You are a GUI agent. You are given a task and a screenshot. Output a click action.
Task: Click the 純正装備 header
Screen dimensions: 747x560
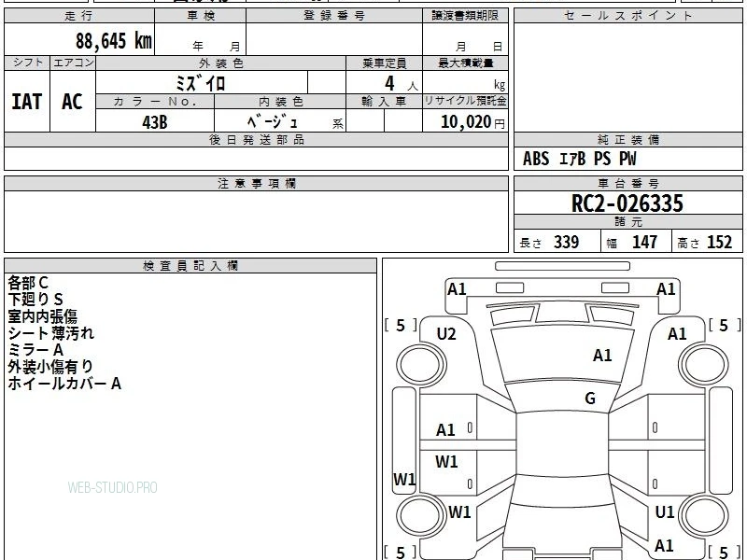[627, 139]
